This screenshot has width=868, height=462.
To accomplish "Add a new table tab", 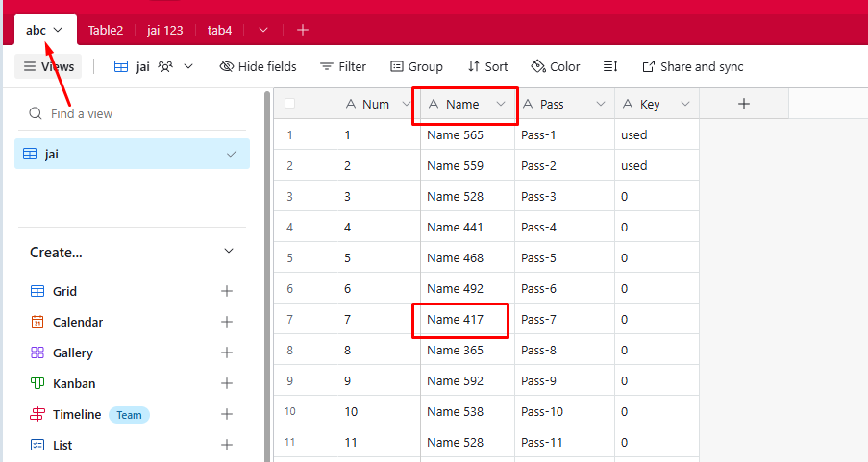I will tap(303, 30).
